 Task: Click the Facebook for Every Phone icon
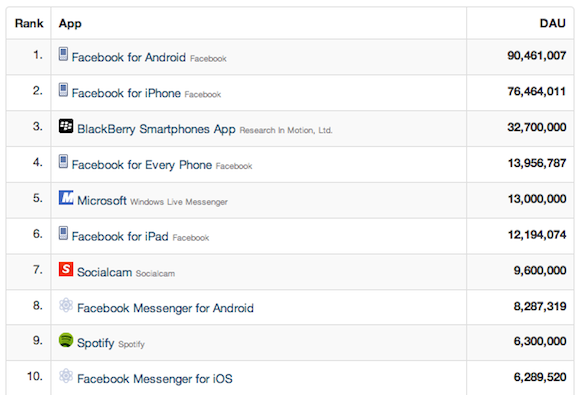tap(63, 162)
